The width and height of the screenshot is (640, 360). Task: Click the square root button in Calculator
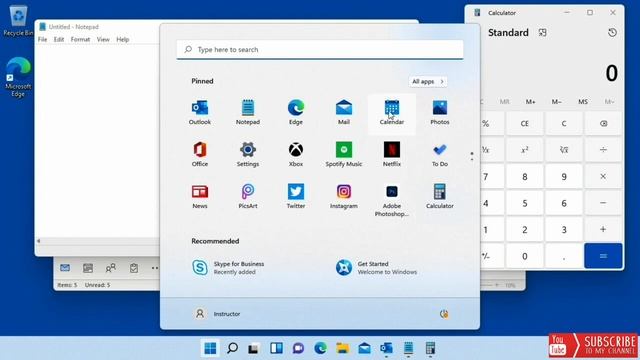(x=564, y=150)
